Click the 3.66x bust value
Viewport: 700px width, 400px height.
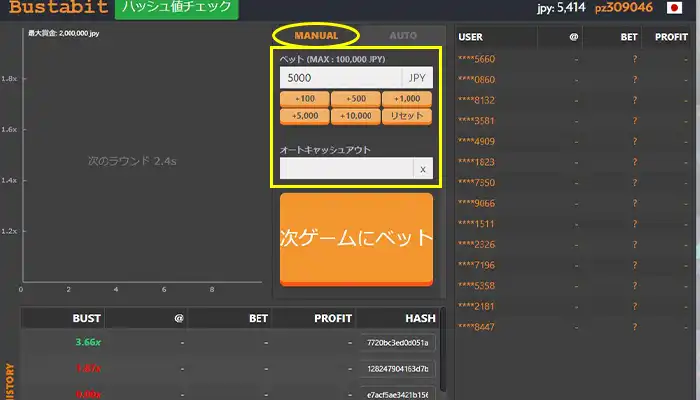tap(88, 342)
